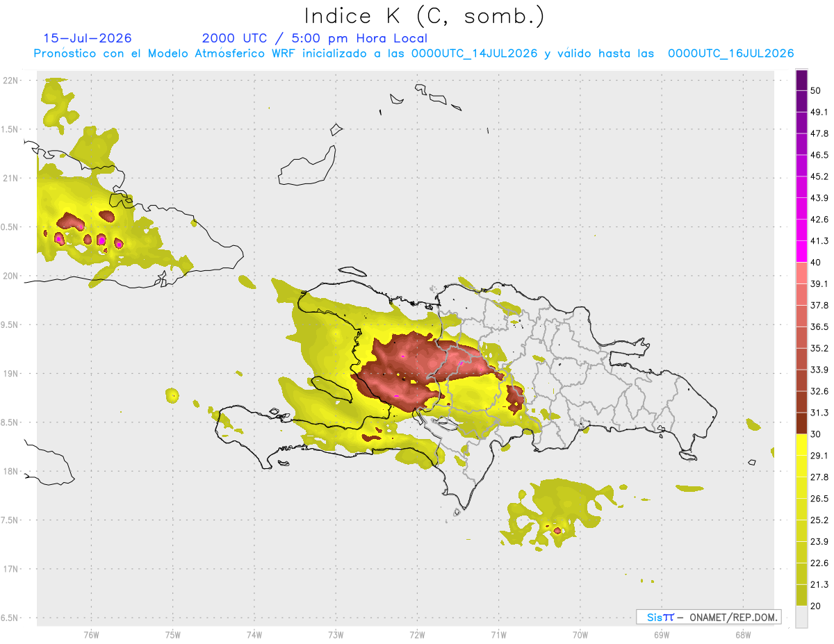Click the salmon swatch between 40 and 39.1

click(x=801, y=274)
